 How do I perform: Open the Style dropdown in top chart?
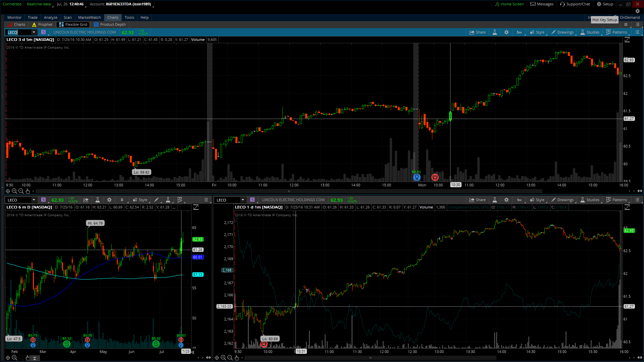537,32
